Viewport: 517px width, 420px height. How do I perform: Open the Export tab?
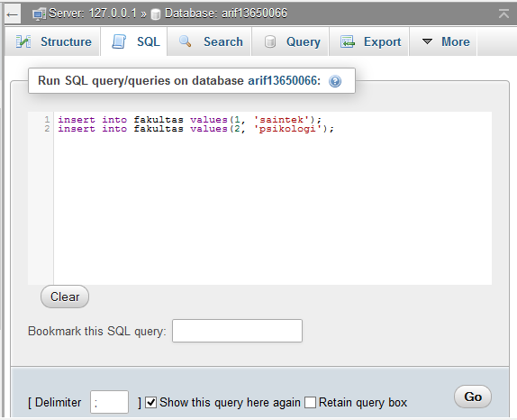369,41
